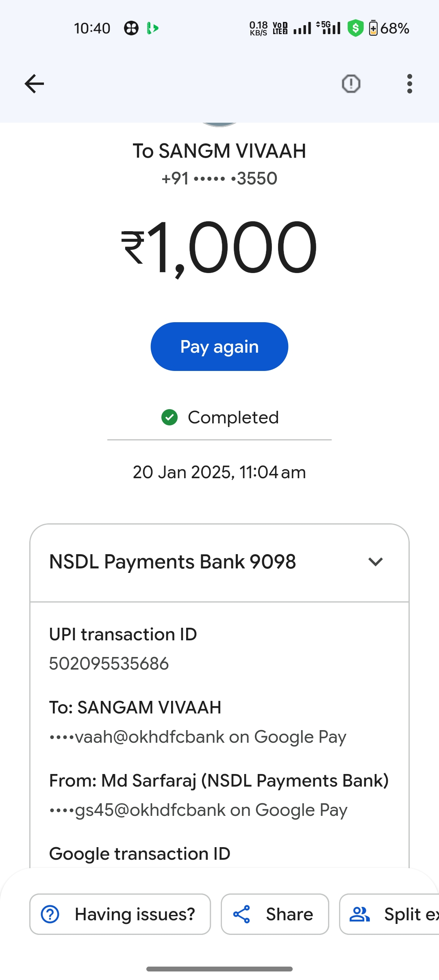Click the share nodes icon

(241, 914)
